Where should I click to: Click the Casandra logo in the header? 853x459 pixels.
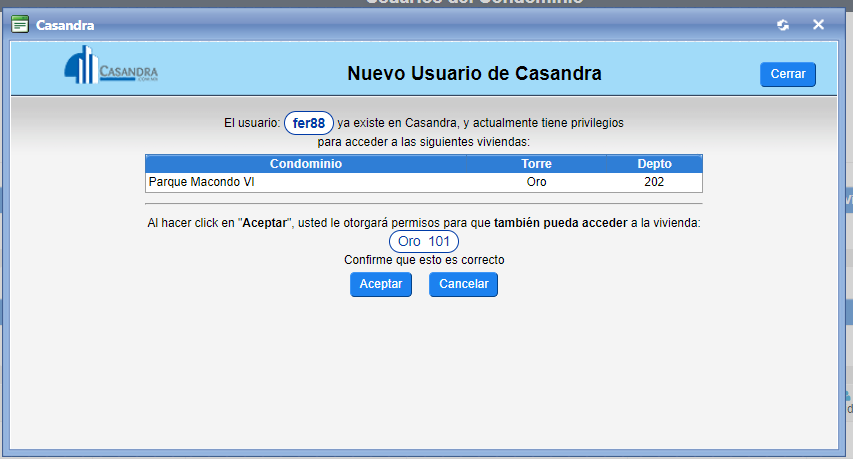111,65
